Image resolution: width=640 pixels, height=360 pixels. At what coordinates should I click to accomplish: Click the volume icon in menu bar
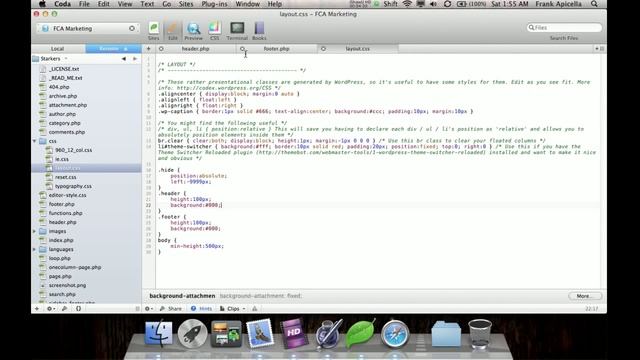(x=433, y=4)
